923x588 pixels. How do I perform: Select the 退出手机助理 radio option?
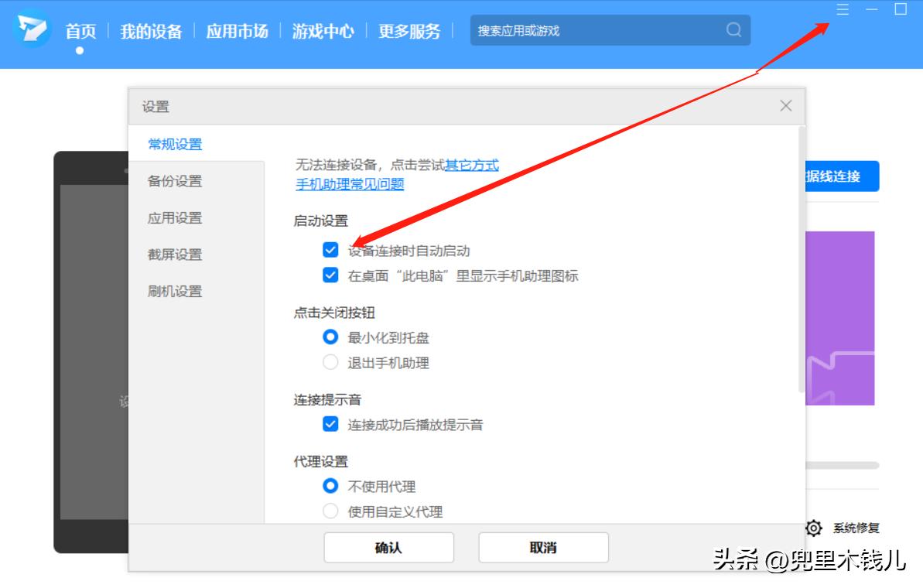[330, 362]
